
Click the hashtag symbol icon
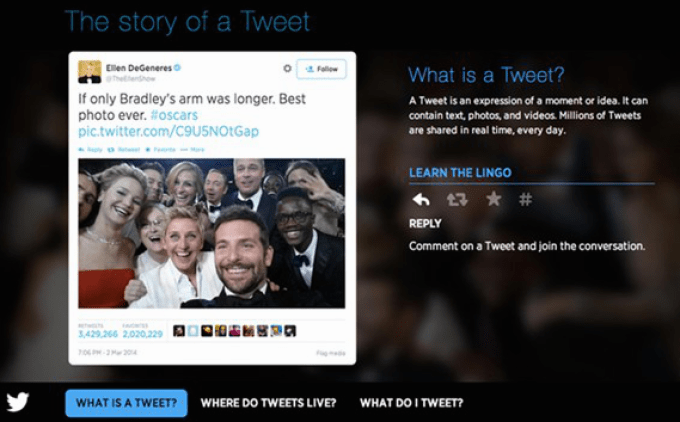[525, 200]
